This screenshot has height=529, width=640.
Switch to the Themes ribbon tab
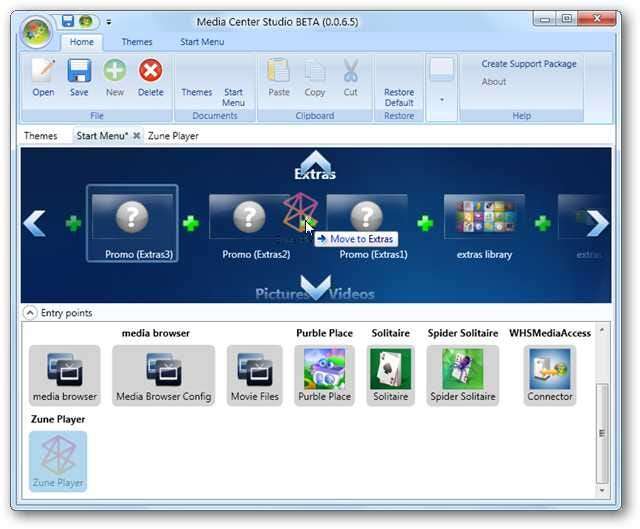tap(137, 42)
